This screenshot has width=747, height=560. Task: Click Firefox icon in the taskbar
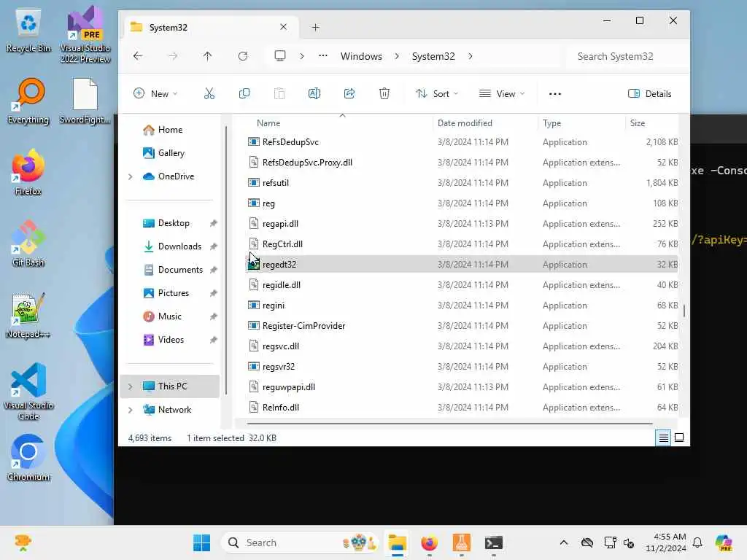[x=429, y=542]
